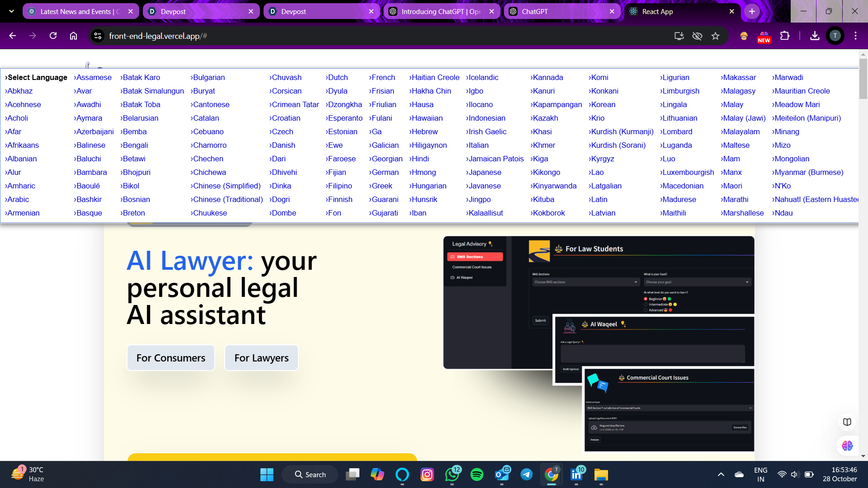This screenshot has width=868, height=488.
Task: Reload the page with the refresh icon
Action: (x=53, y=36)
